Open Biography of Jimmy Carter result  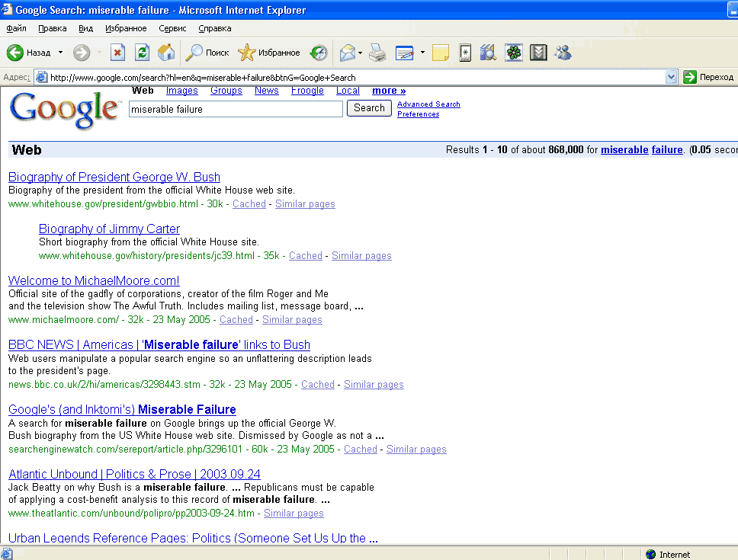click(109, 229)
